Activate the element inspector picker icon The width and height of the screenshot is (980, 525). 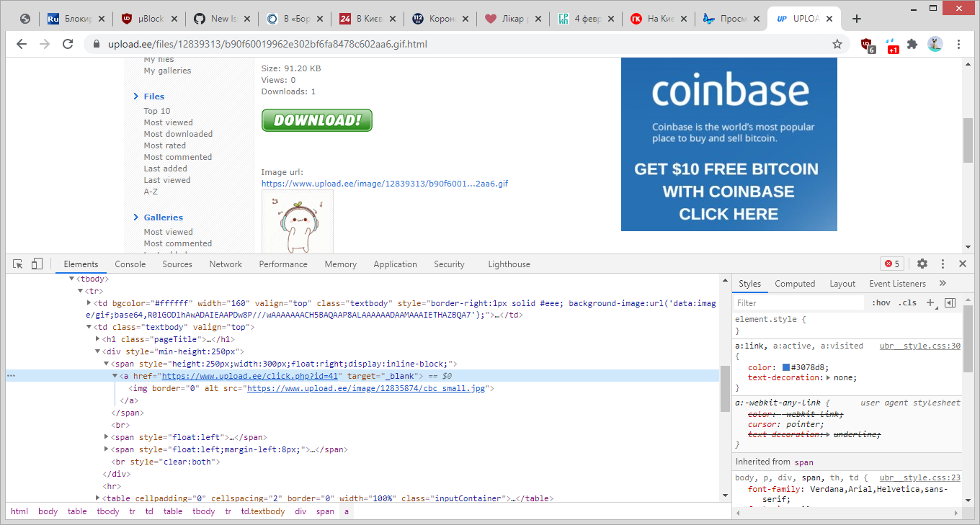18,264
